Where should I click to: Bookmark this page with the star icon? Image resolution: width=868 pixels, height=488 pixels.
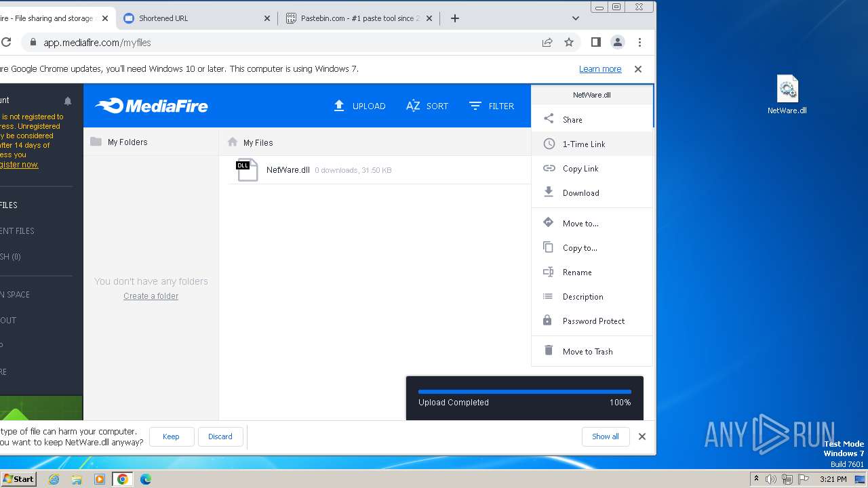click(x=569, y=42)
